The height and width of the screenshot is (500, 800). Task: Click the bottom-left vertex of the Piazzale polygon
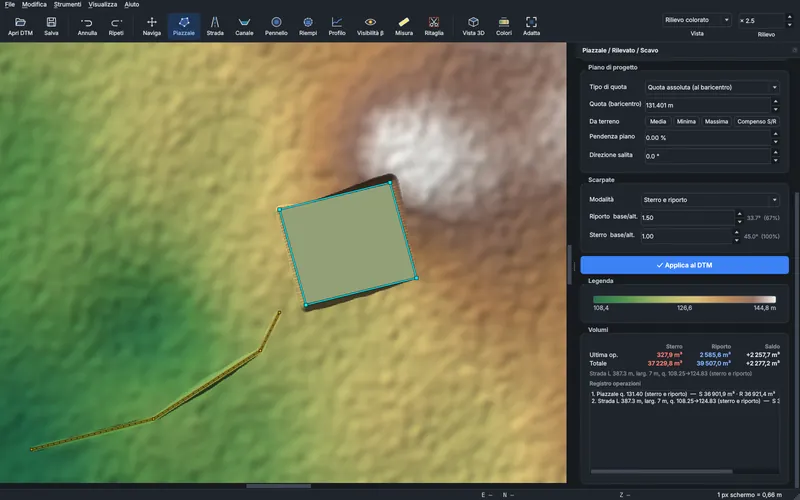point(306,305)
